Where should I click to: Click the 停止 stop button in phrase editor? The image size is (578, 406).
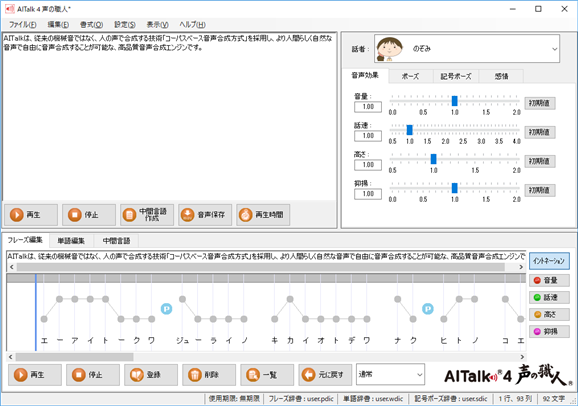93,375
